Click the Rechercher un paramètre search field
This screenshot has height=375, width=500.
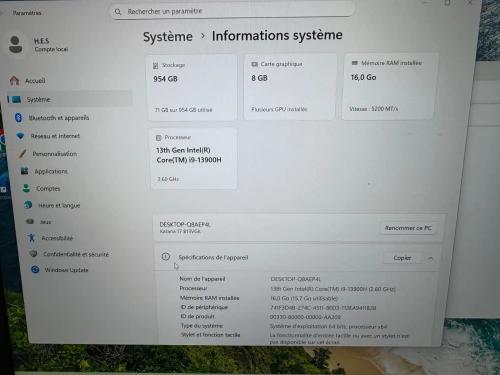click(x=232, y=11)
